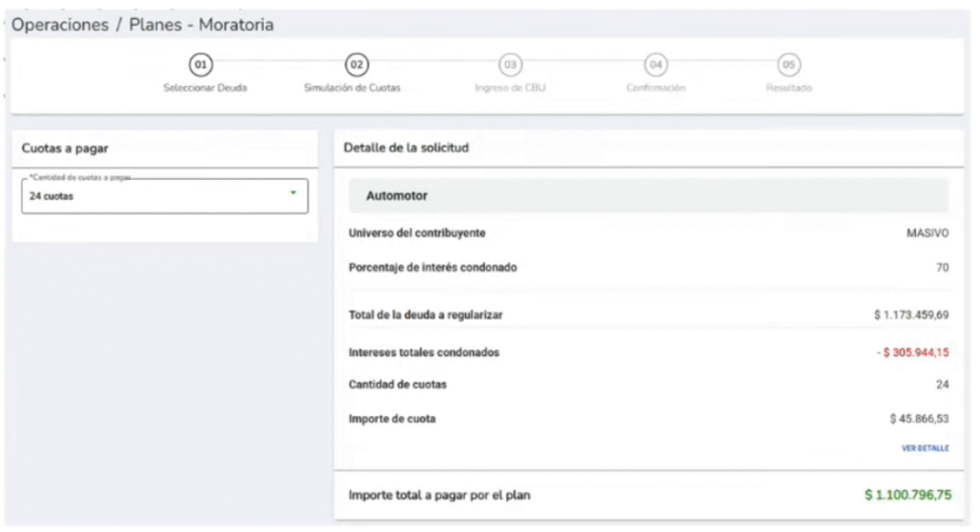This screenshot has height=532, width=980.
Task: Click the step 04 circle indicator
Action: pos(656,65)
